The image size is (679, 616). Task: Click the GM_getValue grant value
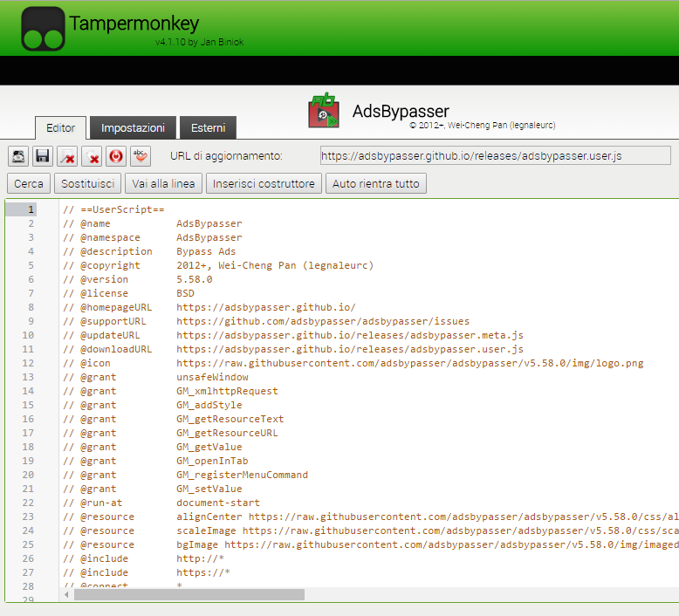click(x=209, y=447)
